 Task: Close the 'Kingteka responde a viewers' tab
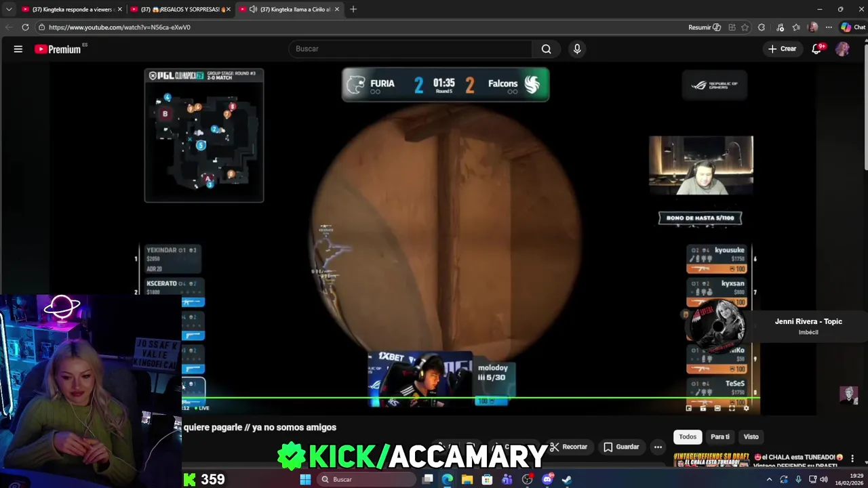[x=119, y=9]
